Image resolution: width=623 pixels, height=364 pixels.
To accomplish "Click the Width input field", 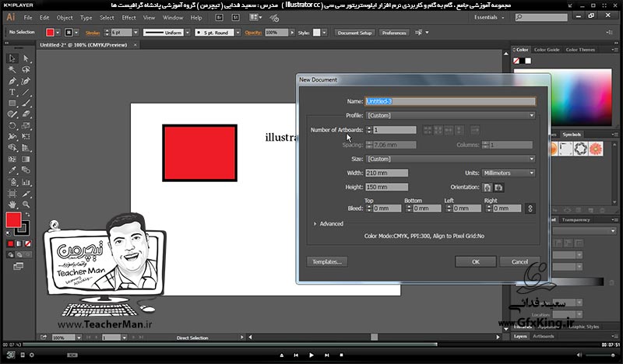I will pos(386,173).
